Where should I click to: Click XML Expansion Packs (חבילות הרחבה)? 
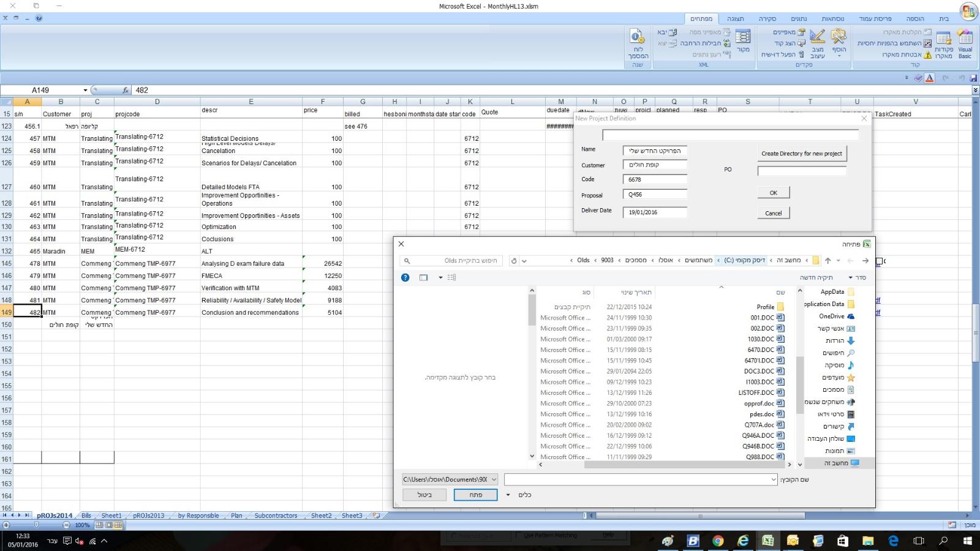click(x=705, y=43)
